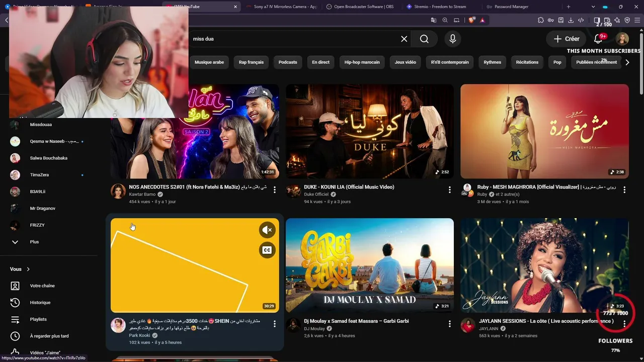The width and height of the screenshot is (644, 362).
Task: Open the downloads arrow in toolbar
Action: (571, 20)
